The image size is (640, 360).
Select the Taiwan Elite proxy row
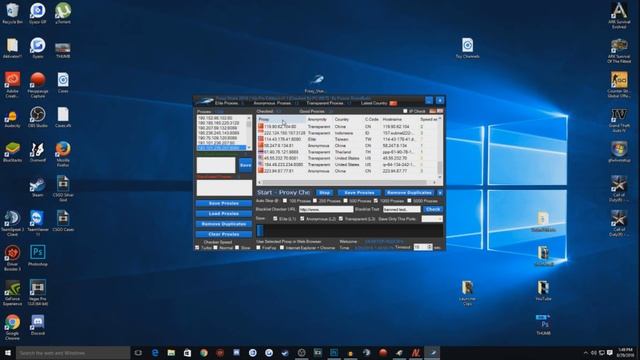click(347, 139)
